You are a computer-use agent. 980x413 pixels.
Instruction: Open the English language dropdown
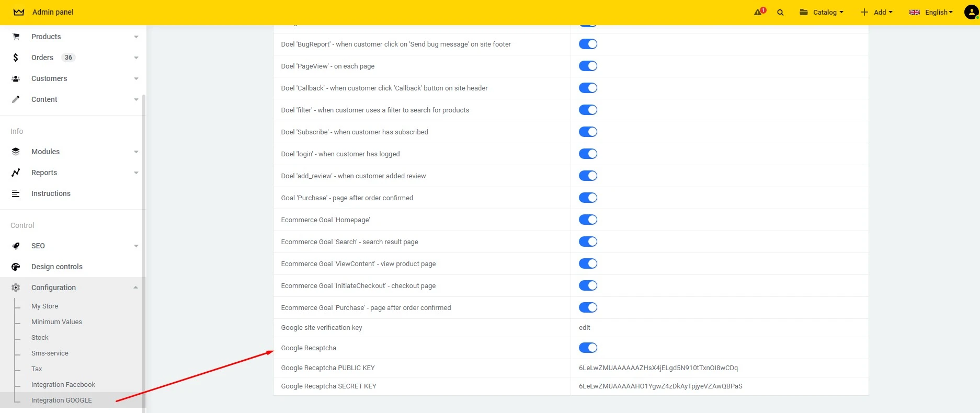(931, 12)
